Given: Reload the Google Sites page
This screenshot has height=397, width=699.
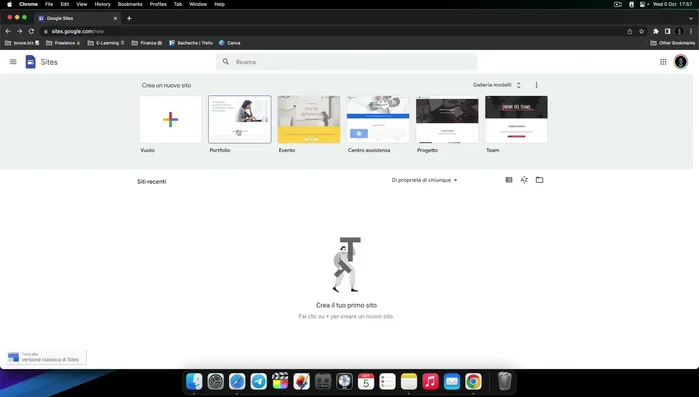Looking at the screenshot, I should pyautogui.click(x=31, y=31).
